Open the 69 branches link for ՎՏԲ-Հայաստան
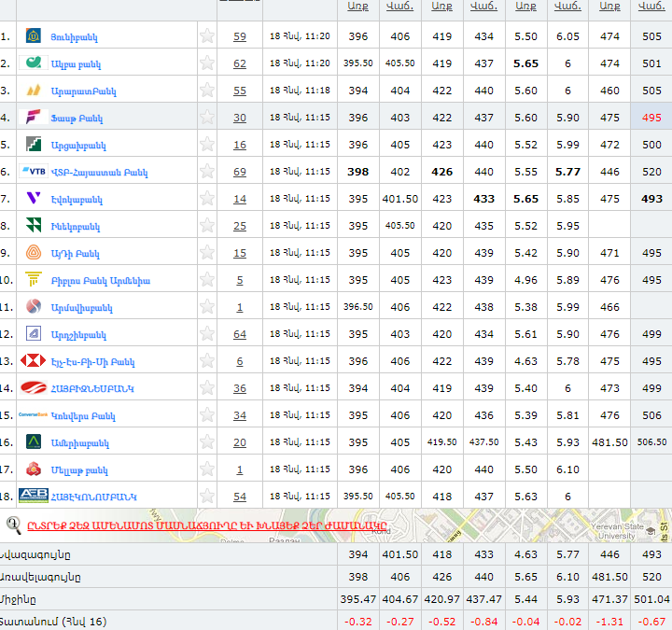Screen dimensions: 672x630 [240, 172]
